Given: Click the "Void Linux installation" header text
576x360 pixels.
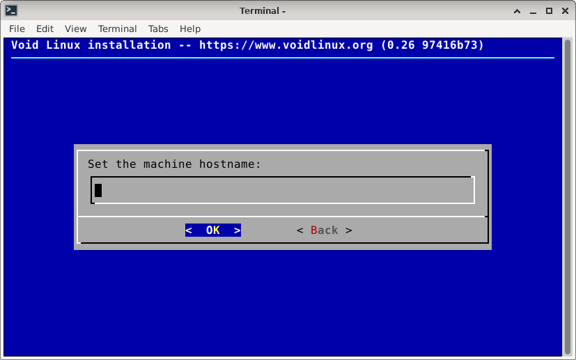Looking at the screenshot, I should (x=91, y=45).
